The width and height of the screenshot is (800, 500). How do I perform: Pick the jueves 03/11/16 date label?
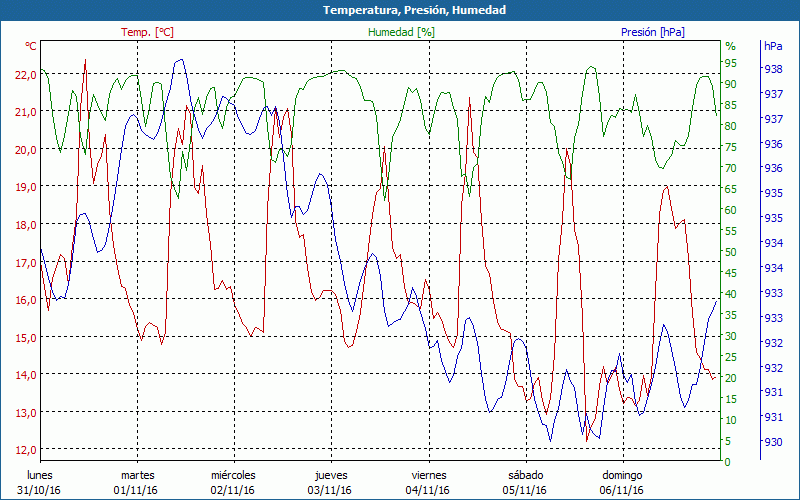331,482
